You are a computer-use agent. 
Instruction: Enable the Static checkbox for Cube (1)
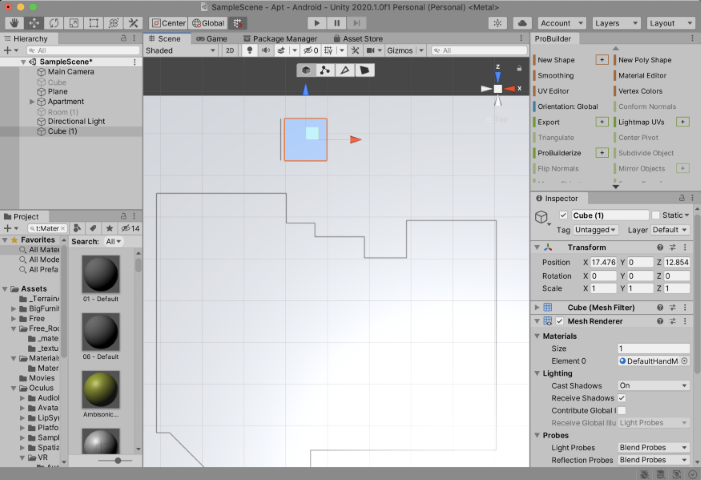click(x=655, y=215)
